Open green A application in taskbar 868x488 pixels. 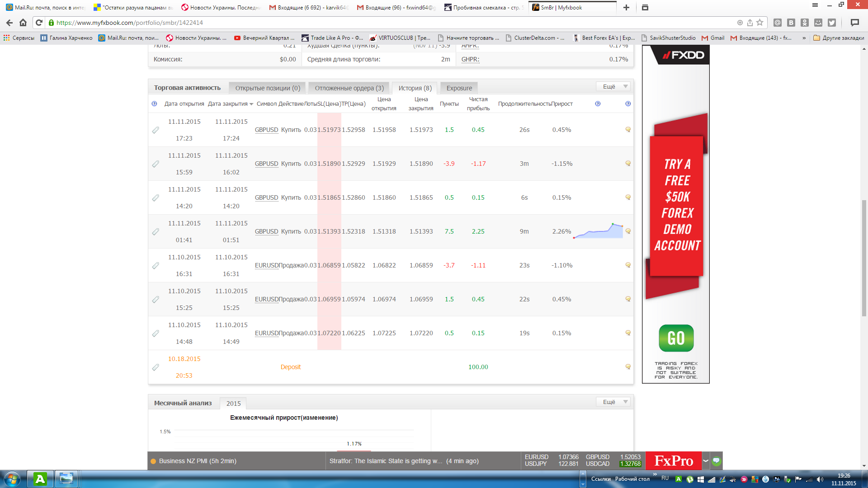(x=40, y=479)
